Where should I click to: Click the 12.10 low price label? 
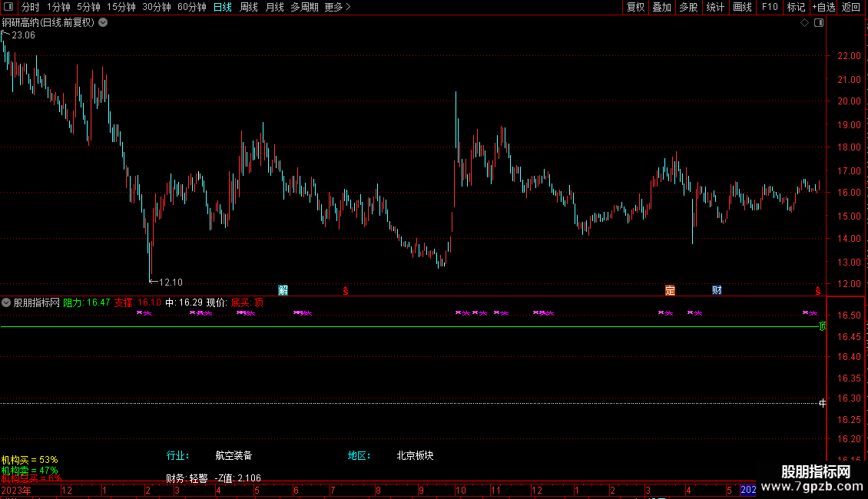171,283
